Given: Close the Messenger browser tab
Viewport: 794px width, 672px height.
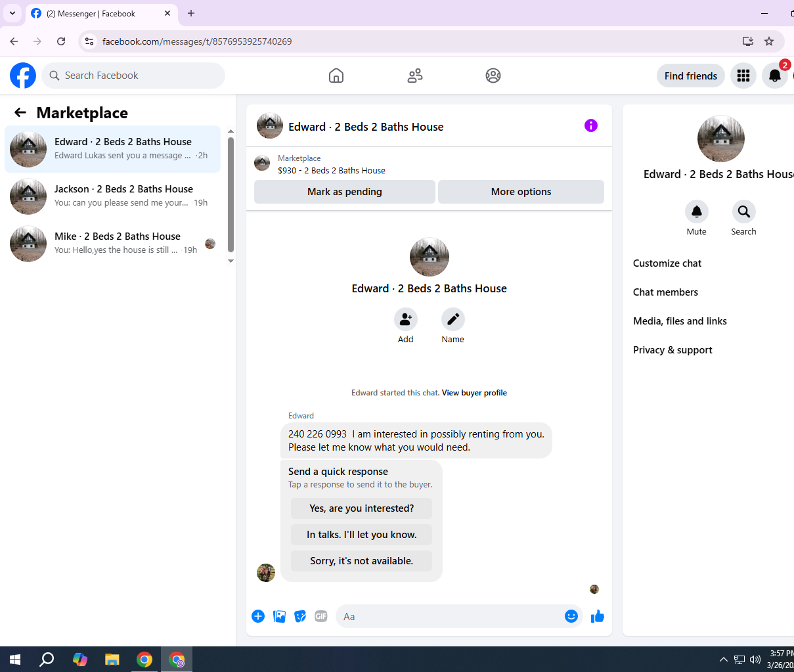Looking at the screenshot, I should point(167,13).
